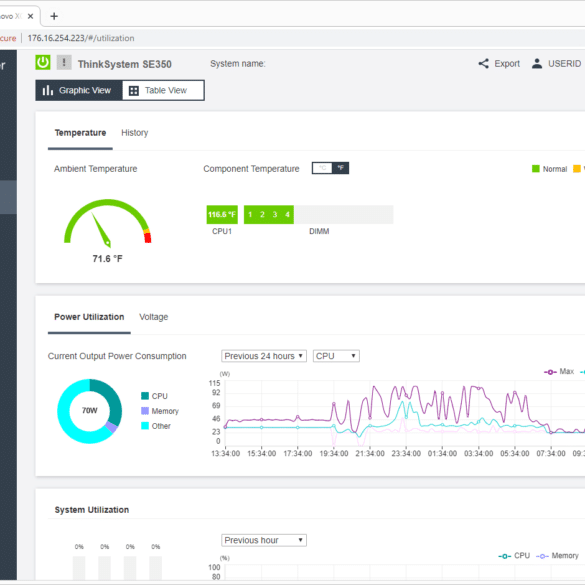Select DIMM slot 3 indicator

[275, 215]
